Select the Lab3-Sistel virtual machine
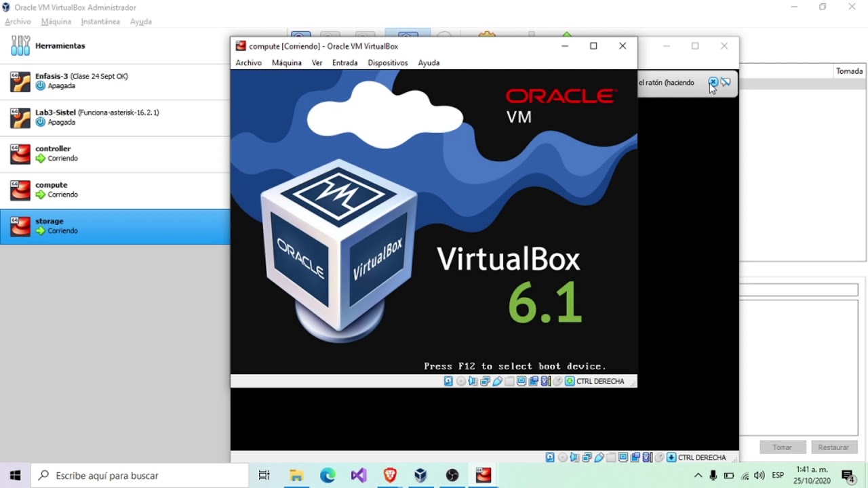 [115, 117]
